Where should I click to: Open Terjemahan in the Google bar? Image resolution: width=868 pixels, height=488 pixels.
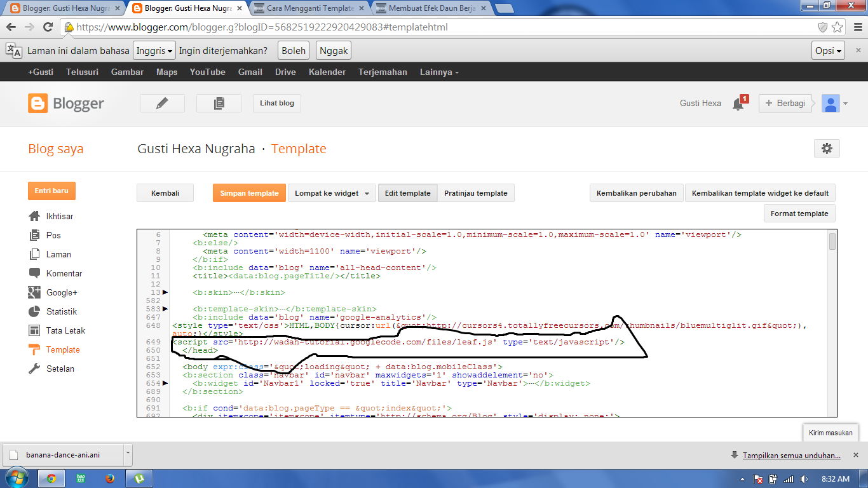click(383, 72)
